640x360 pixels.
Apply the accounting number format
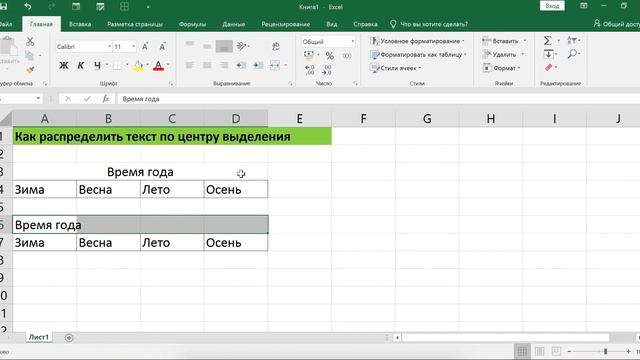[309, 55]
